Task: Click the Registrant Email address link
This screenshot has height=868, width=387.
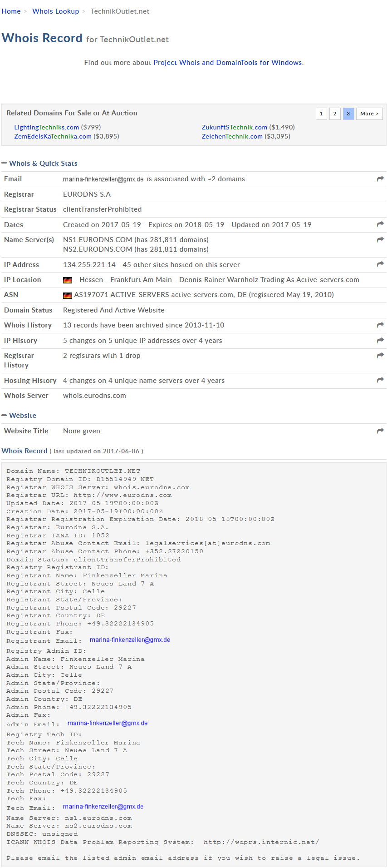Action: 130,640
